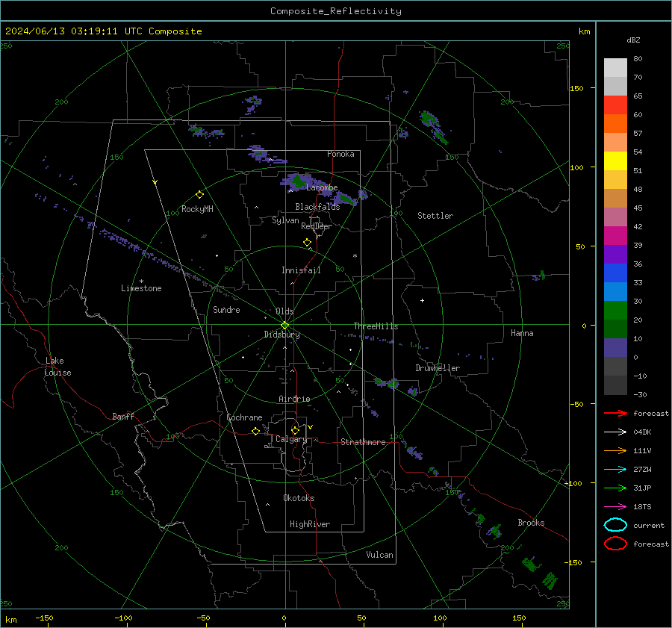Click the Strathmore label on map

pyautogui.click(x=363, y=442)
